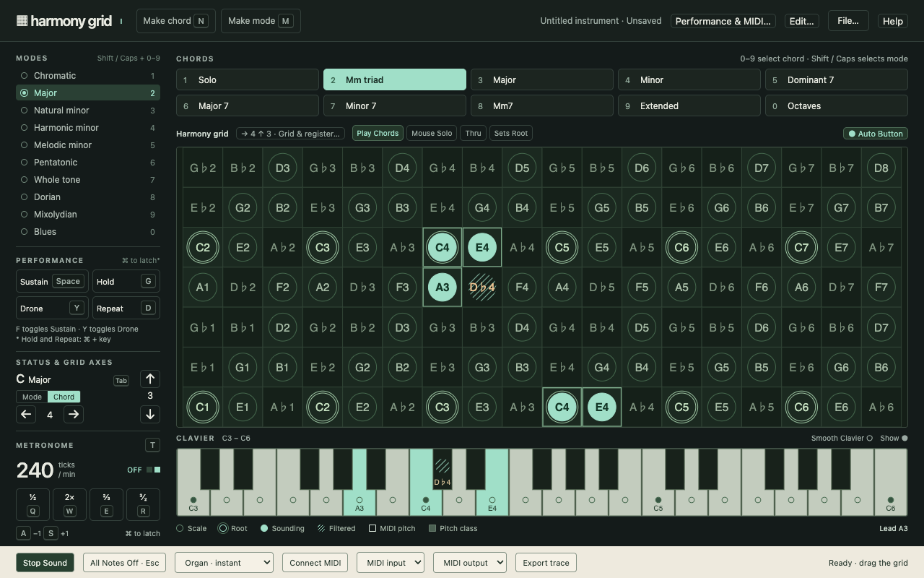Click the filtered D♭4 cell in the grid
This screenshot has height=578, width=924.
coord(482,287)
